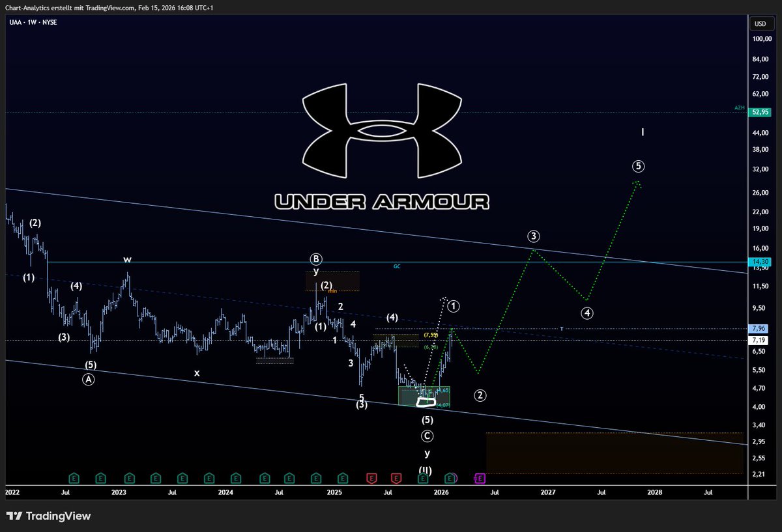Click the second red earnings marker near Jul 2025

[x=396, y=478]
